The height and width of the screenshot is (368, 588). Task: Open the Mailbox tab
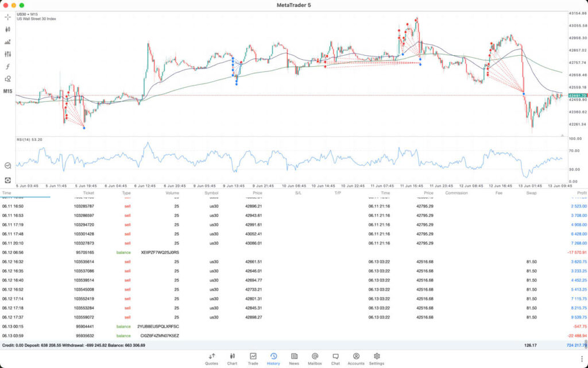click(315, 359)
